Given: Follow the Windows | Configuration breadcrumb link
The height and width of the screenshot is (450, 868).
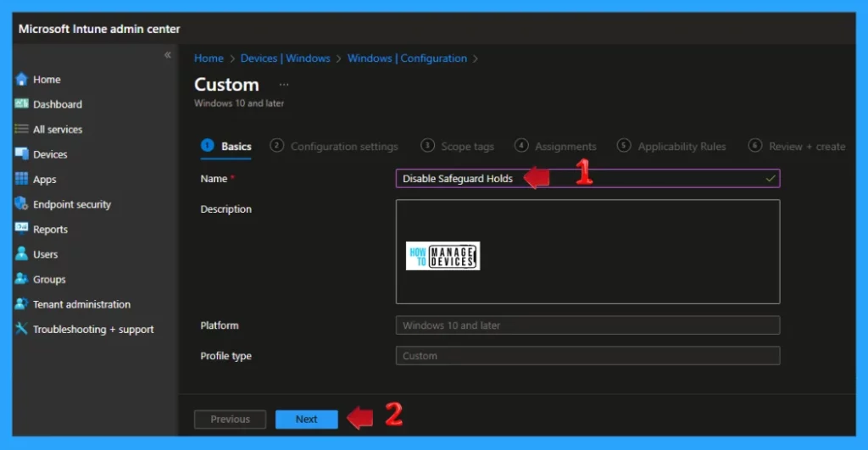Looking at the screenshot, I should (x=407, y=58).
